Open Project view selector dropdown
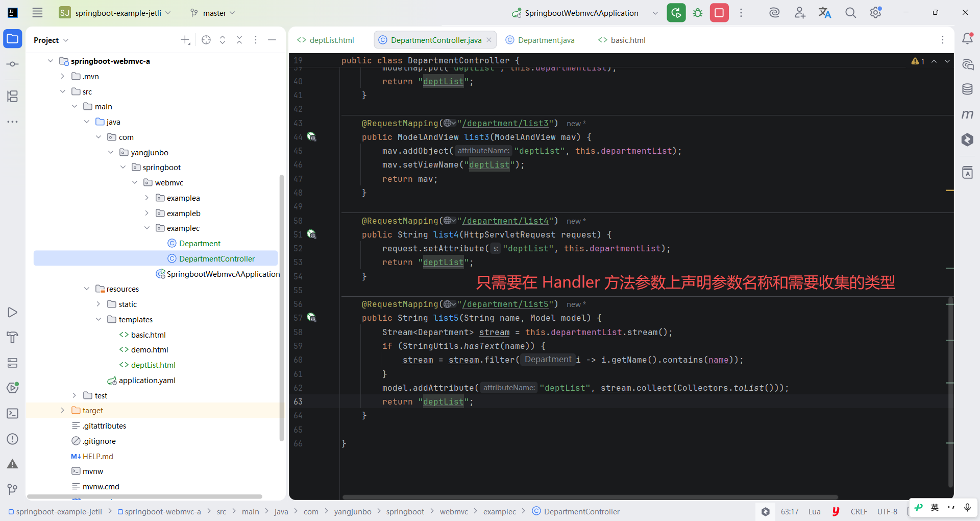The width and height of the screenshot is (980, 521). [51, 40]
